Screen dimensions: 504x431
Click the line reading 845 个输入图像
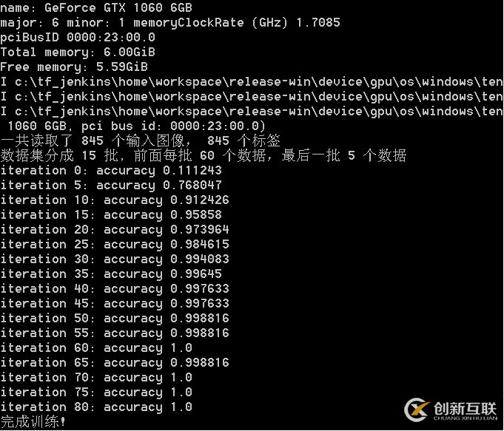141,140
